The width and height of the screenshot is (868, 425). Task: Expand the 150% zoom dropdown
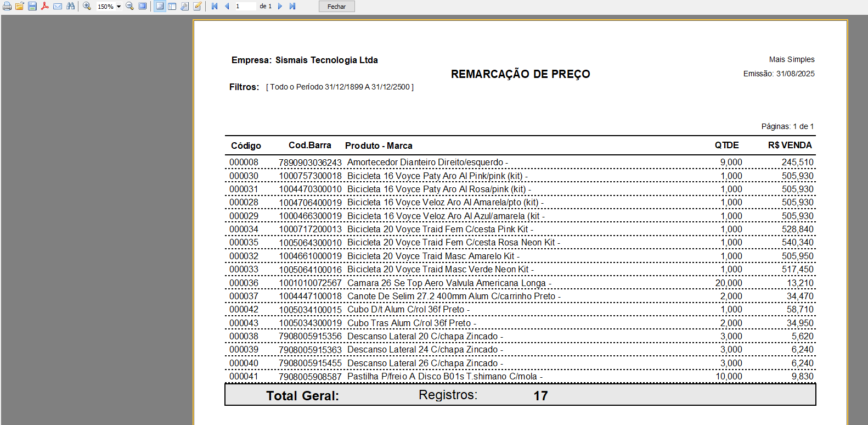pyautogui.click(x=119, y=7)
